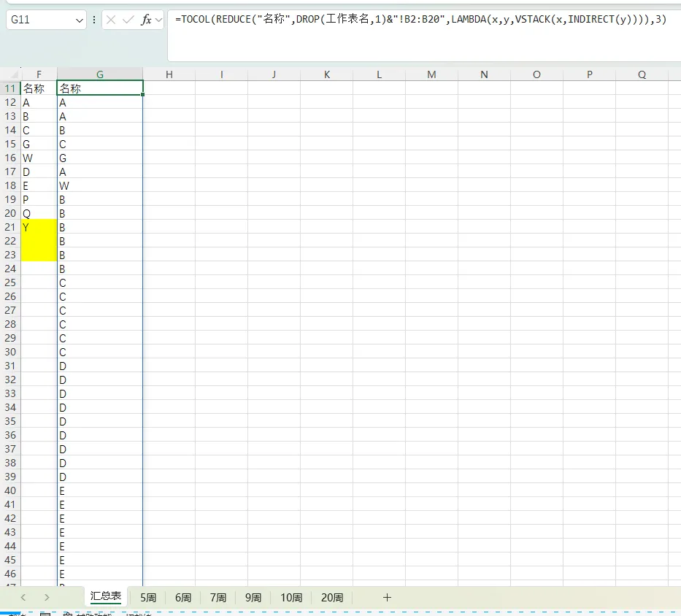Select column P header
Screen dimensions: 681x616
click(x=589, y=74)
